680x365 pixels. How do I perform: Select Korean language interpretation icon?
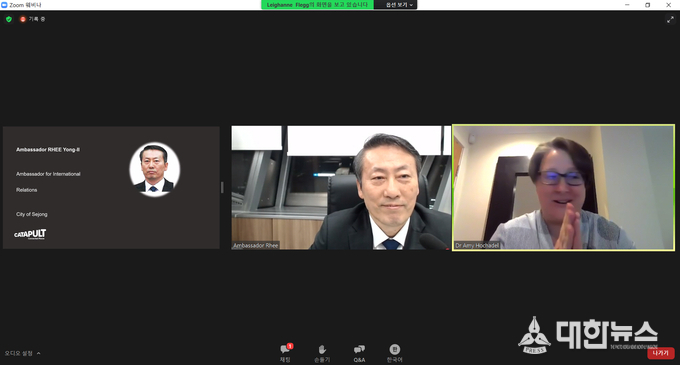click(395, 349)
